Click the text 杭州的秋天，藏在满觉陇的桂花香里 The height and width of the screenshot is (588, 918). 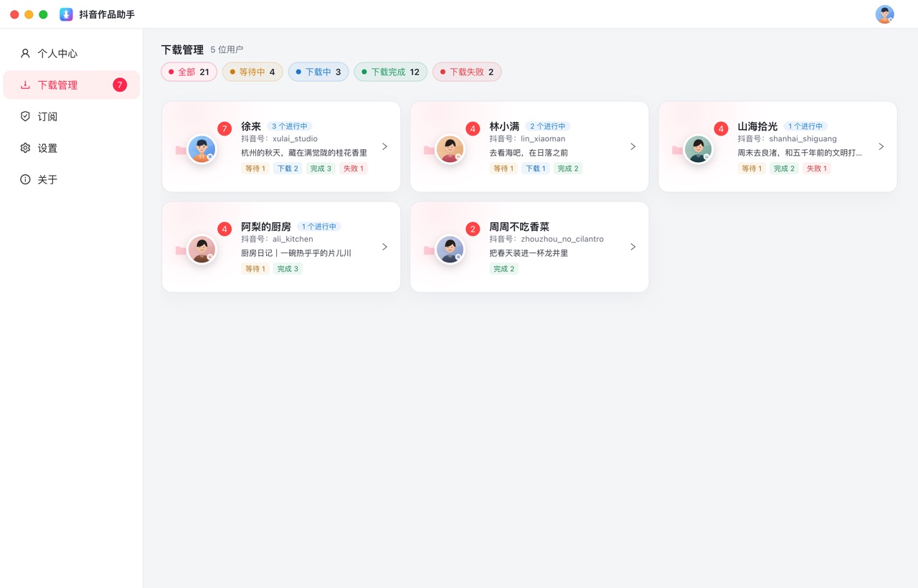pos(304,153)
